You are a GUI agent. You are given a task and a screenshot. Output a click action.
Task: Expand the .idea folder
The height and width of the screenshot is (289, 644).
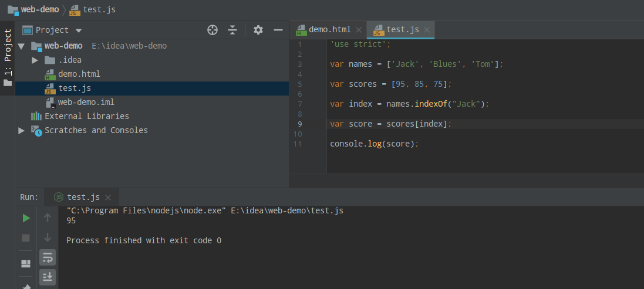35,60
